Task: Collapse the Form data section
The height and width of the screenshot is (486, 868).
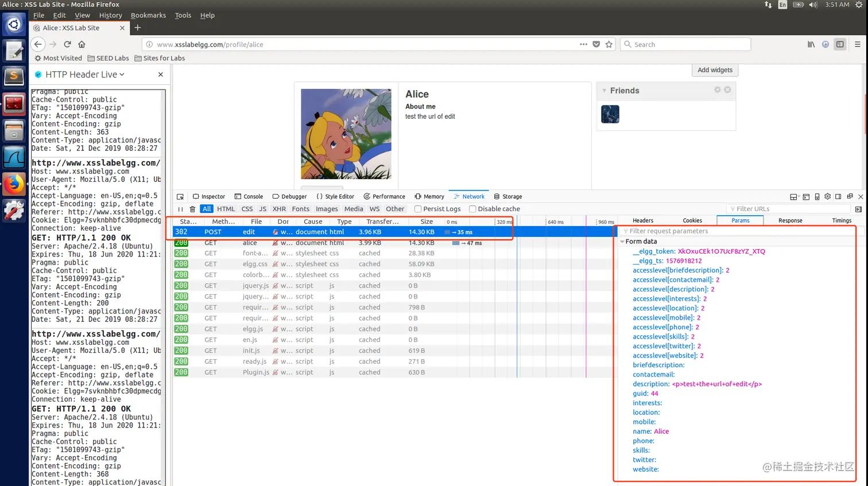Action: (x=622, y=242)
